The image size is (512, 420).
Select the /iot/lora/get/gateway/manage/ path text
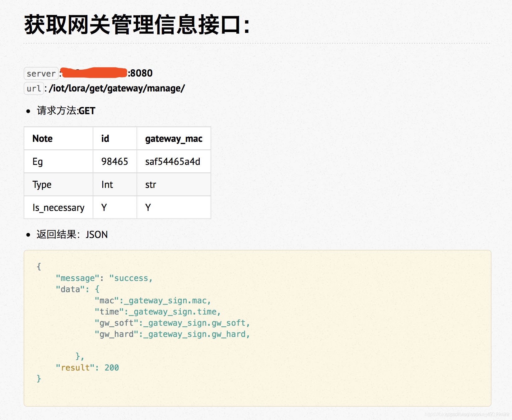click(x=117, y=88)
